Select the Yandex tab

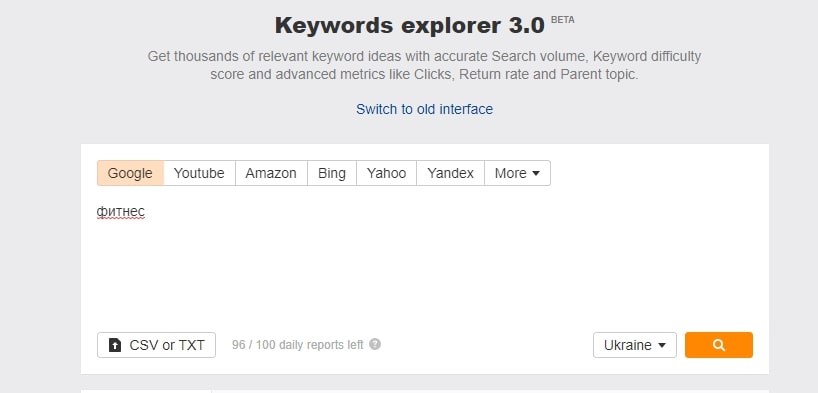pos(450,173)
